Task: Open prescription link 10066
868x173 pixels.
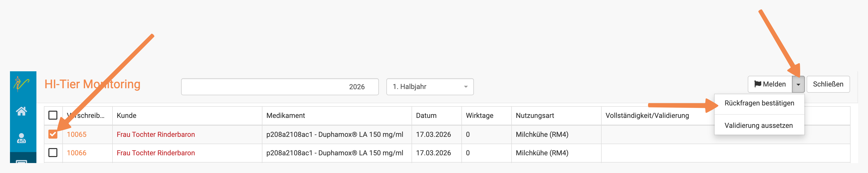Action: (77, 153)
